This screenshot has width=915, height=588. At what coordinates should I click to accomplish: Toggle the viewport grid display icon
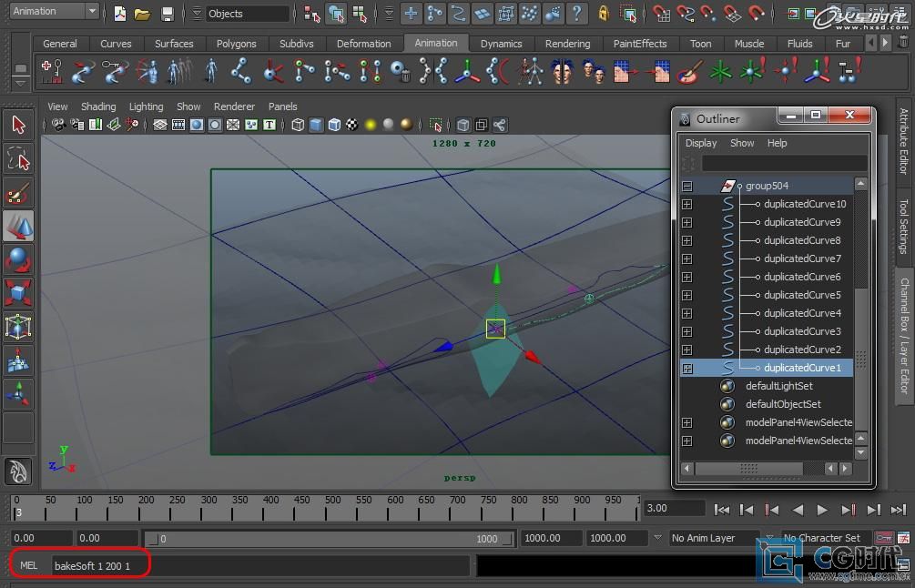pos(160,125)
